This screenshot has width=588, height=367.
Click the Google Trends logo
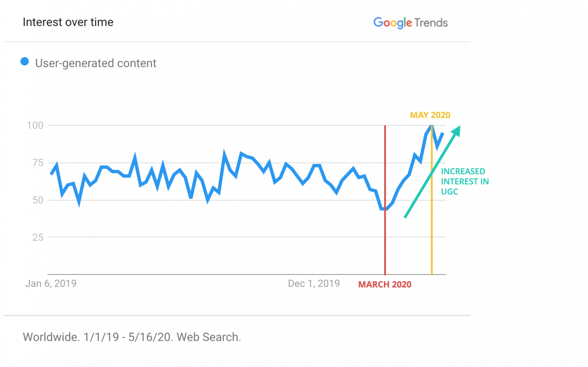point(410,23)
